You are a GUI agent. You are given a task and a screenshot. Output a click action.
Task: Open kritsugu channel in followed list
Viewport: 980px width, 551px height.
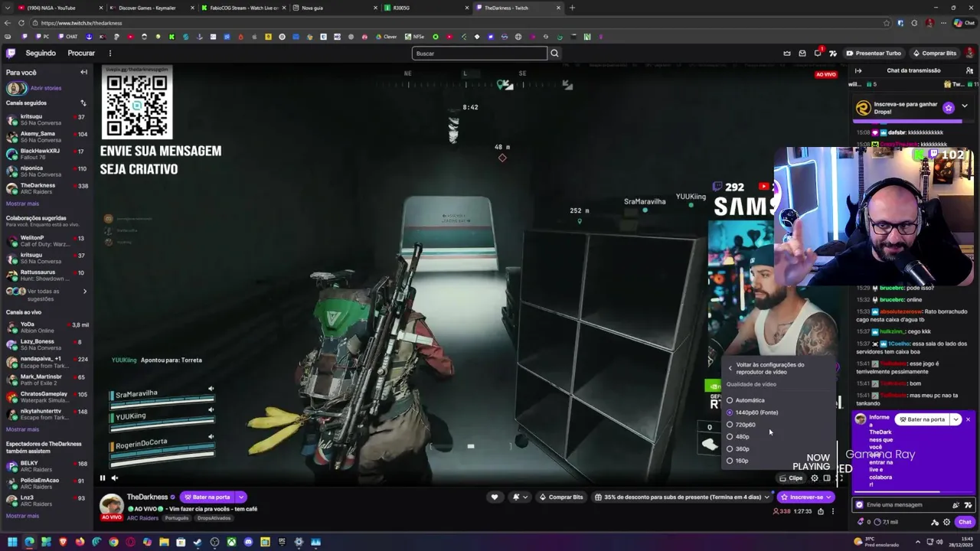46,120
